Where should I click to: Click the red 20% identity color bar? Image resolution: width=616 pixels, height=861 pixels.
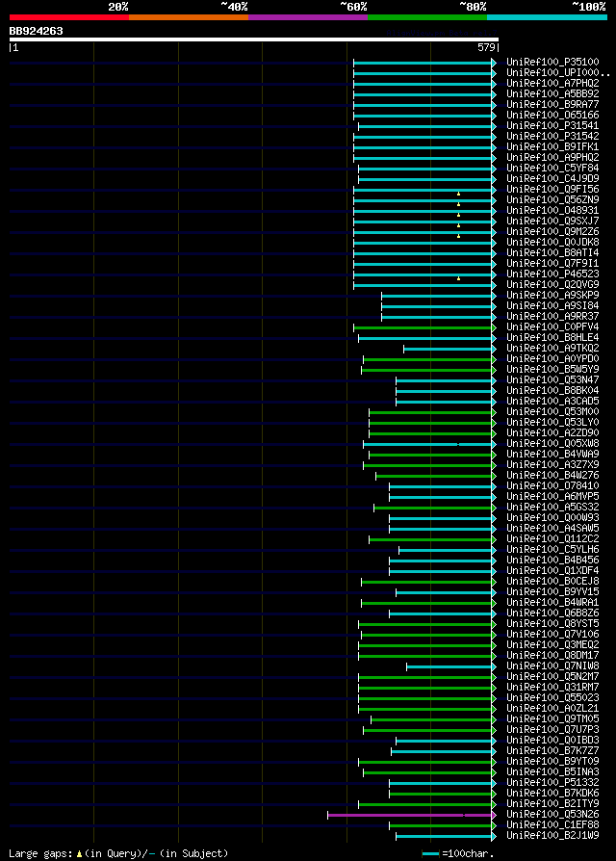69,17
